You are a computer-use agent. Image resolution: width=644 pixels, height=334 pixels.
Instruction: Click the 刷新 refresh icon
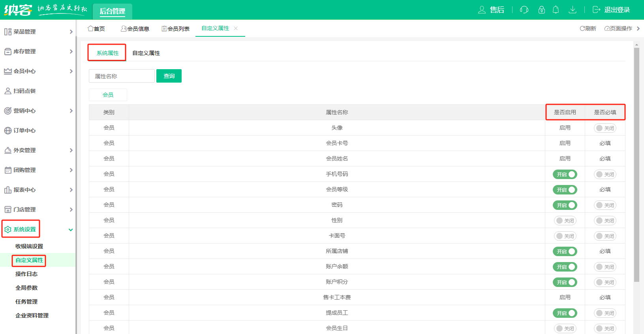coord(582,28)
